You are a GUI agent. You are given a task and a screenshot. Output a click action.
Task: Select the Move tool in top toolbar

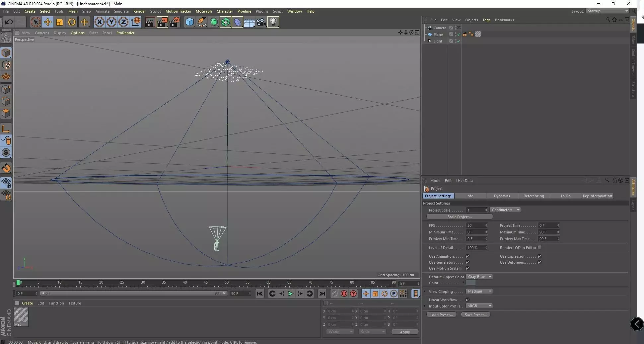[x=47, y=22]
